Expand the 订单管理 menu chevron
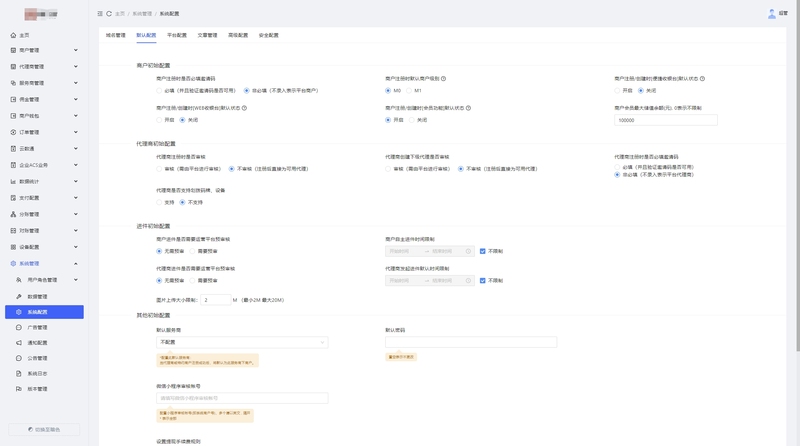The width and height of the screenshot is (800, 446). click(x=76, y=132)
